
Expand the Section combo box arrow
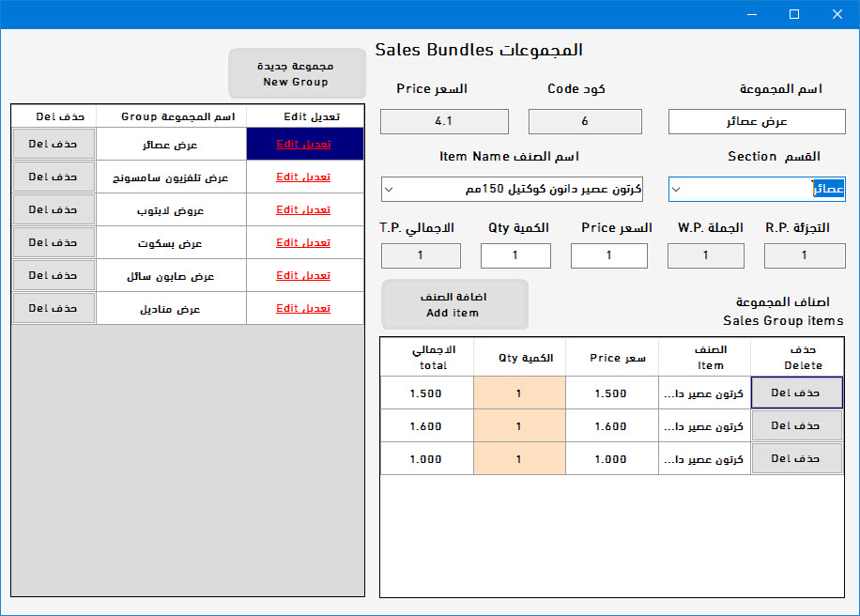(676, 190)
